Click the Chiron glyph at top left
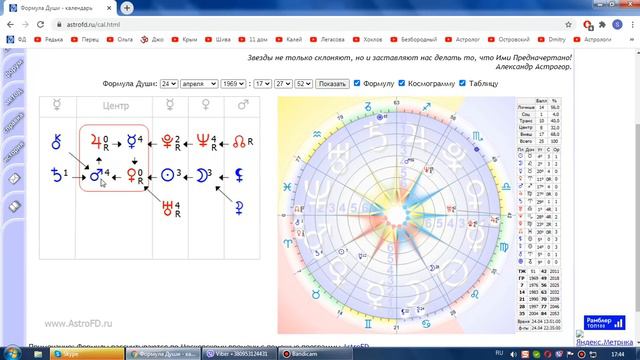Viewport: 640px width, 360px height. pos(57,142)
